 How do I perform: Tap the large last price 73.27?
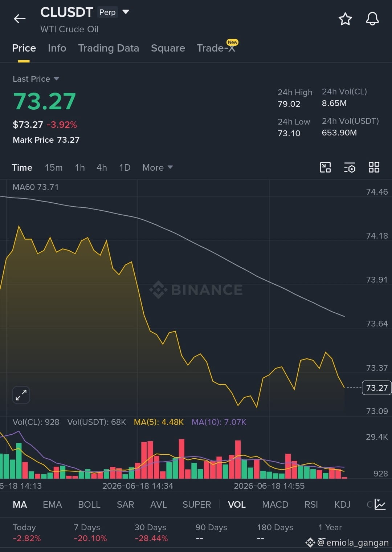click(x=45, y=101)
